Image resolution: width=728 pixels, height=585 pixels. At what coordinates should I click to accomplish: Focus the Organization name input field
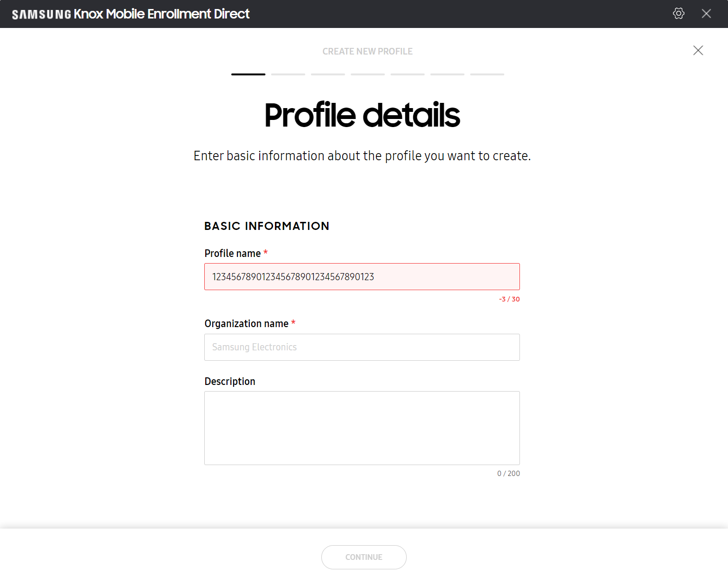(362, 347)
